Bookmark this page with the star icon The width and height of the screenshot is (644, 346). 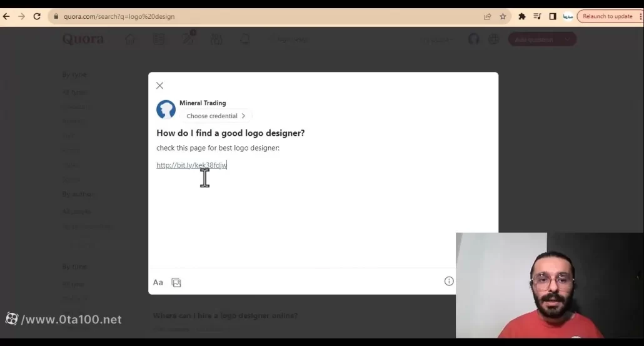pyautogui.click(x=503, y=16)
